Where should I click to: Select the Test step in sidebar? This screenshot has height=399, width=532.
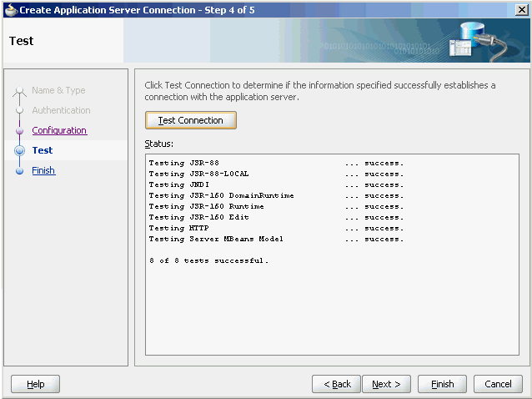point(43,150)
